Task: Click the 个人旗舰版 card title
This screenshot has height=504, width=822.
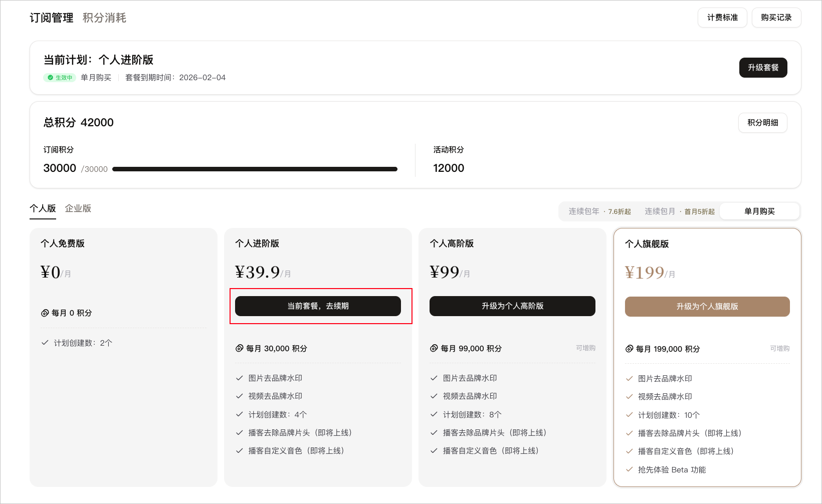Action: pyautogui.click(x=647, y=244)
